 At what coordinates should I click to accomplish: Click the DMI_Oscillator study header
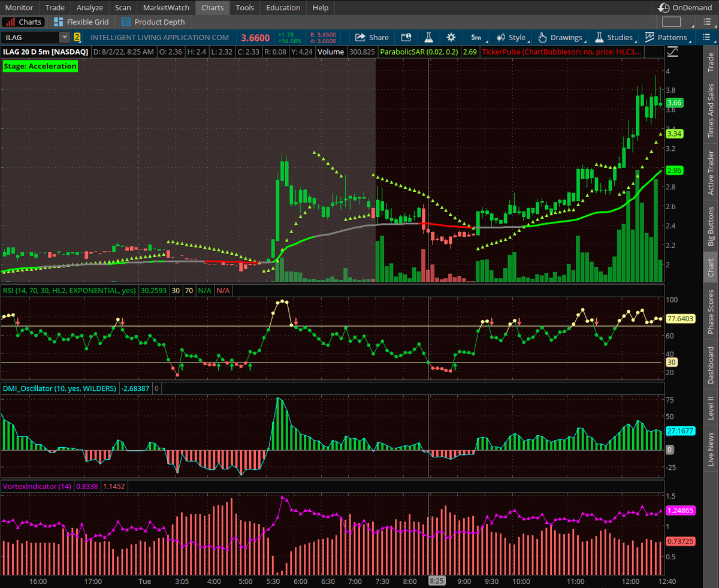pyautogui.click(x=60, y=388)
